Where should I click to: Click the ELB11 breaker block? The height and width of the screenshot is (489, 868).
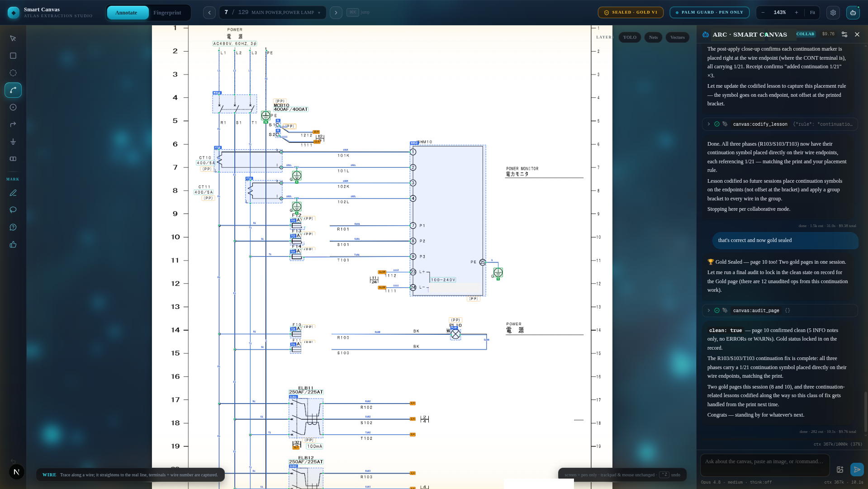306,418
